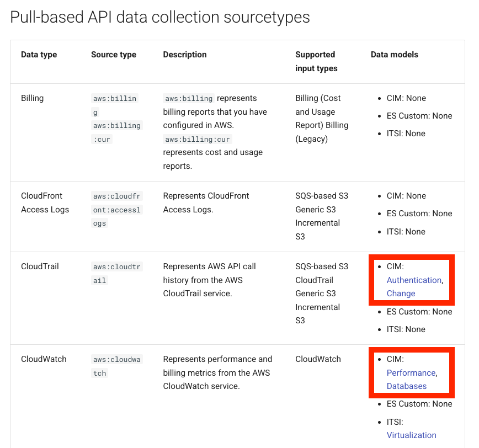Click 'ITSI: None' in the CloudFront row
This screenshot has height=448, width=479.
tap(406, 232)
